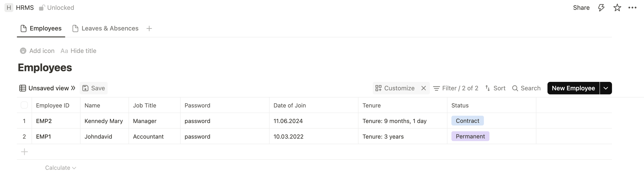The image size is (644, 186).
Task: Toggle the select-all rows checkbox in header
Action: tap(24, 105)
